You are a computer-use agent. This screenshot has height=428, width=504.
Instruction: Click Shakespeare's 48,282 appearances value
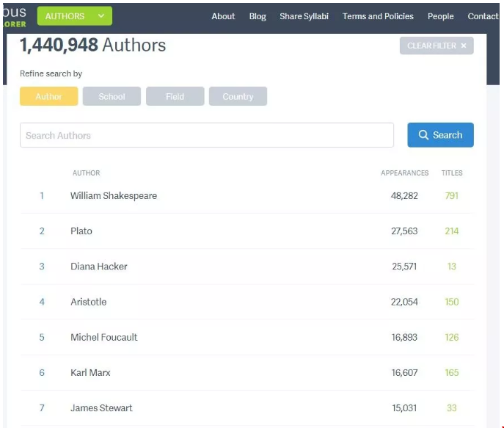point(404,196)
